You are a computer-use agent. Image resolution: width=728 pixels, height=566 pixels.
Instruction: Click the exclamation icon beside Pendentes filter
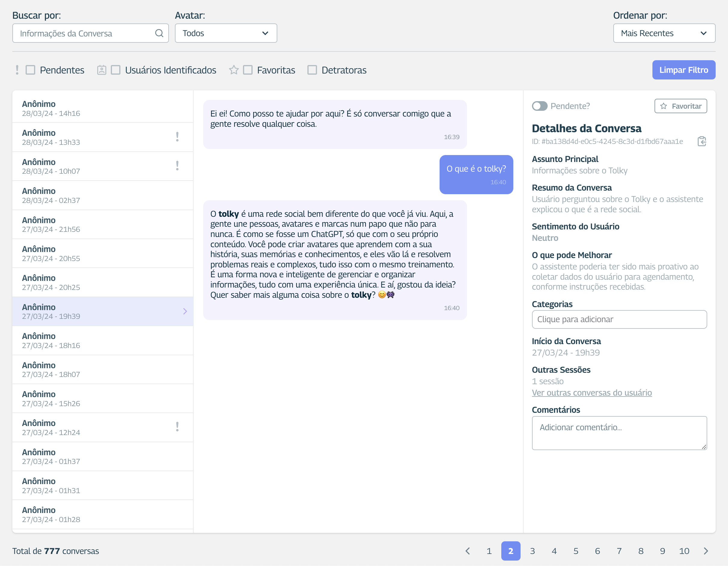coord(17,70)
